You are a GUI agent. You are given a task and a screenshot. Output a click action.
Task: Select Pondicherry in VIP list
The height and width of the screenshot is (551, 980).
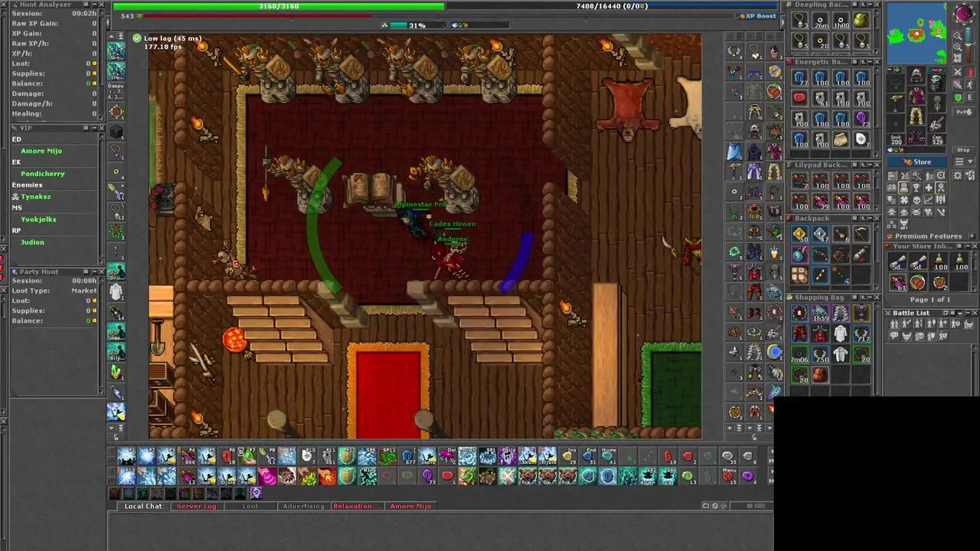[x=43, y=174]
